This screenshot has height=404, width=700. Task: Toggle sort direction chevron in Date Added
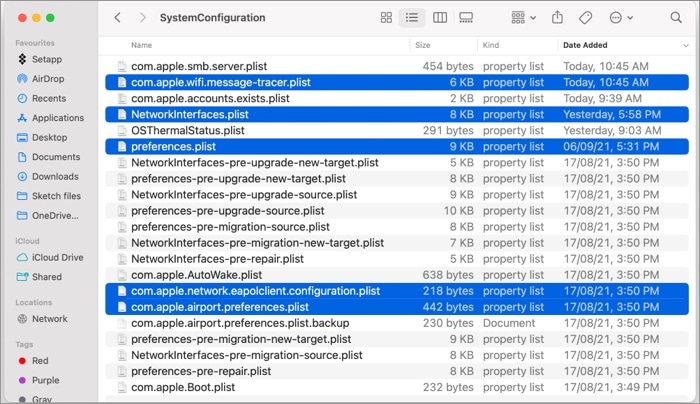(686, 46)
